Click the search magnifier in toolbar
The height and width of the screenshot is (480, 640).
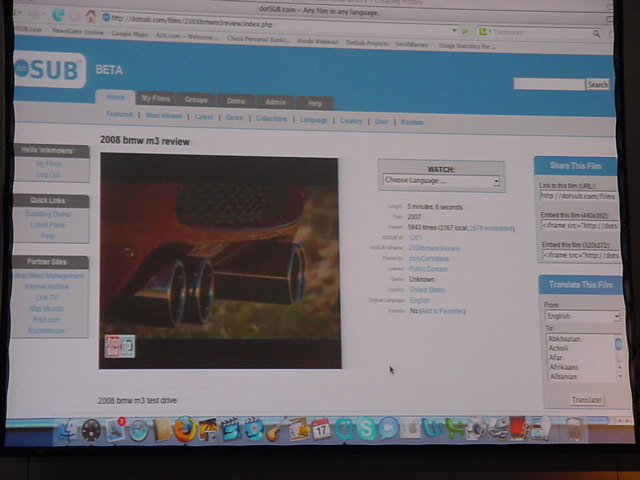click(596, 33)
